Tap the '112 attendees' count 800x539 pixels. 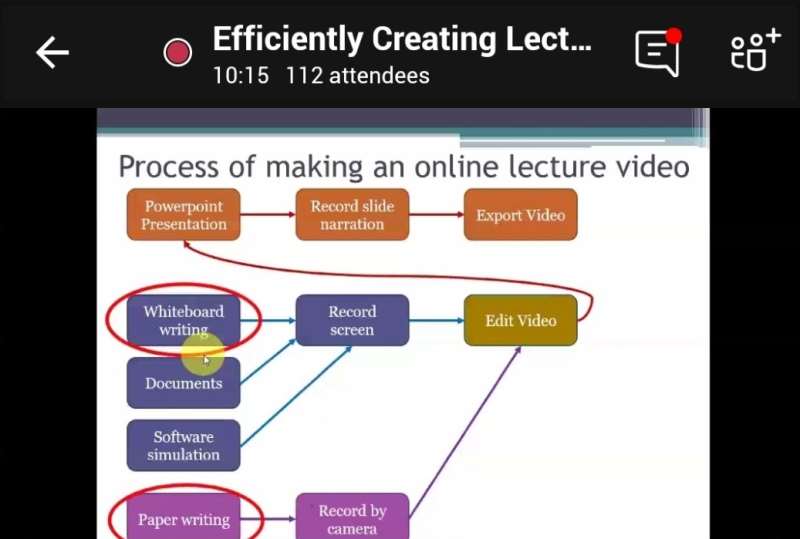[357, 76]
